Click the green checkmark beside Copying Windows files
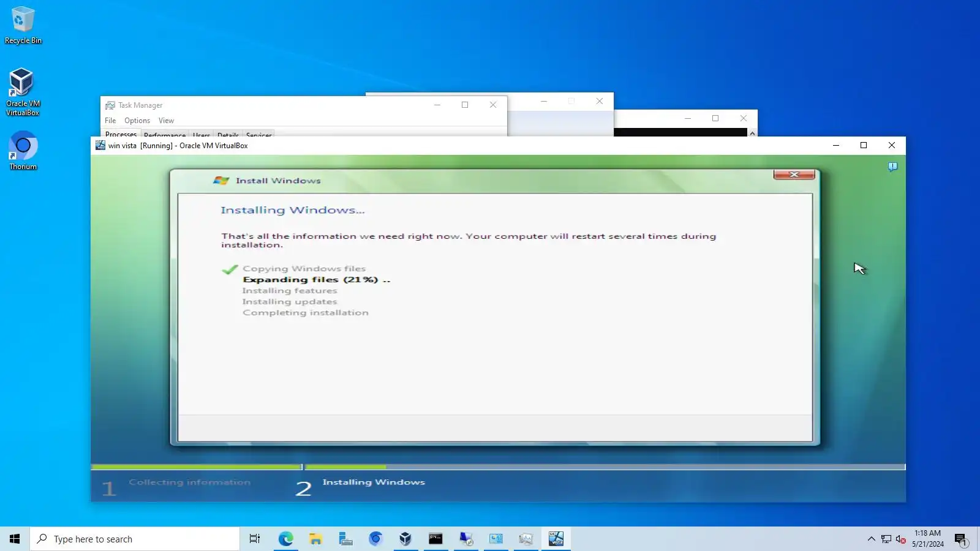 (230, 269)
